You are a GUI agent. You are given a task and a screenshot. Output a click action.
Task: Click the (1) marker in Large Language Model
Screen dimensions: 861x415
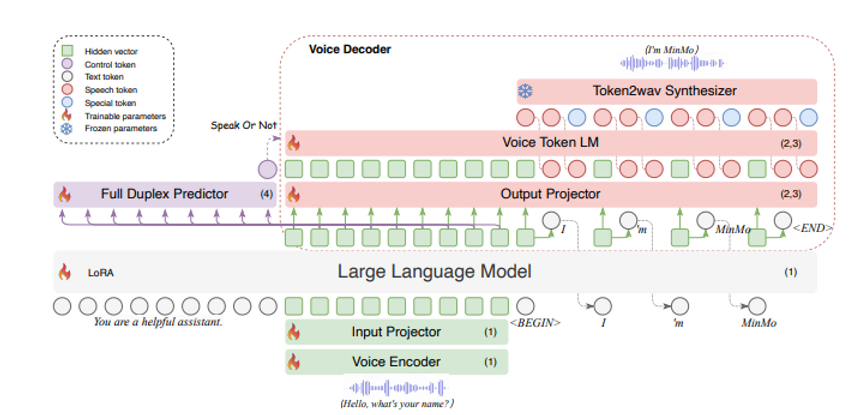[790, 272]
